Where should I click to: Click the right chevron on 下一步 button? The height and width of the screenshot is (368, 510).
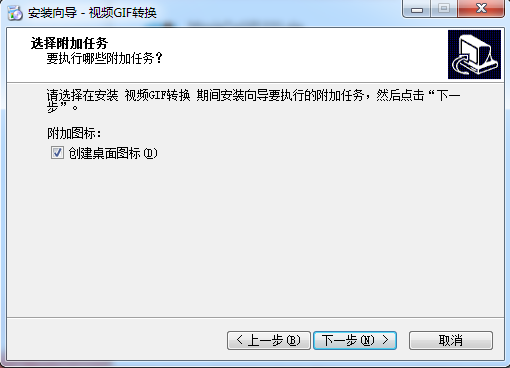(386, 340)
